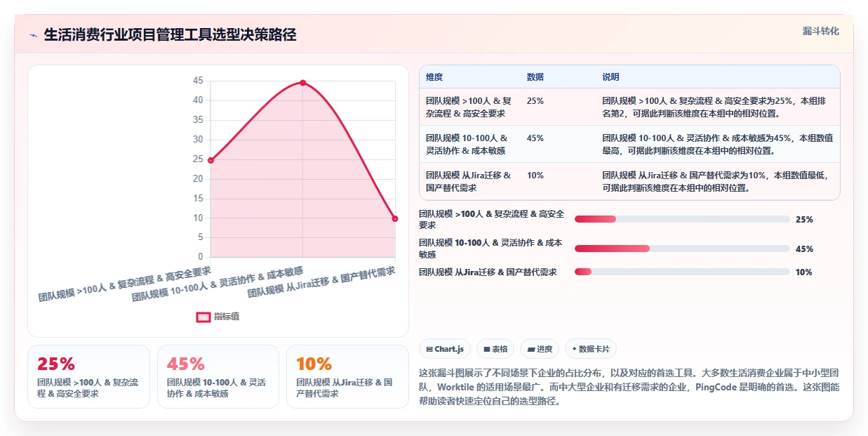This screenshot has width=868, height=436.
Task: Click the y-axis label 0
Action: (x=201, y=257)
